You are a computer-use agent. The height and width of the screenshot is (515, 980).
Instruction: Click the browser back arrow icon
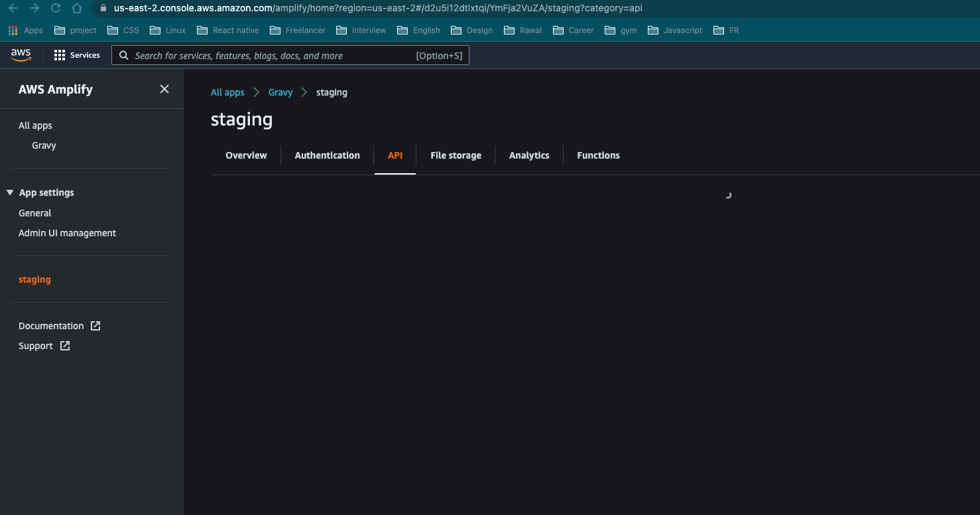pyautogui.click(x=13, y=9)
